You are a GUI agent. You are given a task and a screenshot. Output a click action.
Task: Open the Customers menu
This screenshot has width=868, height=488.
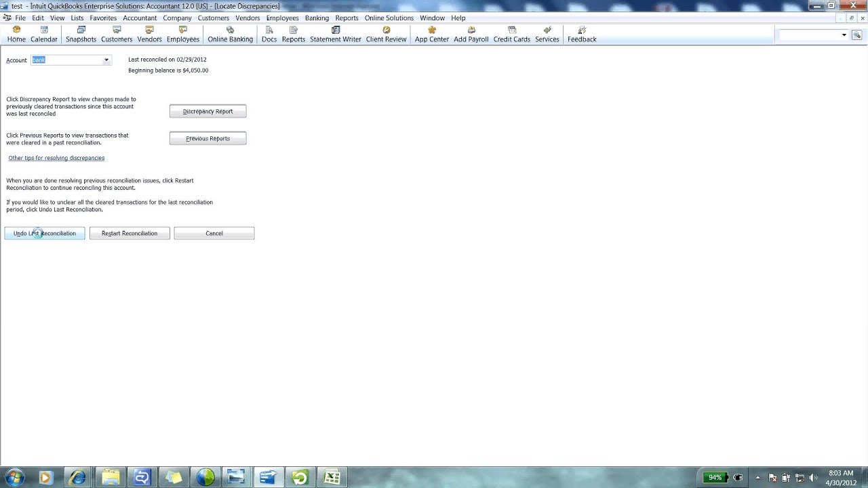tap(214, 18)
